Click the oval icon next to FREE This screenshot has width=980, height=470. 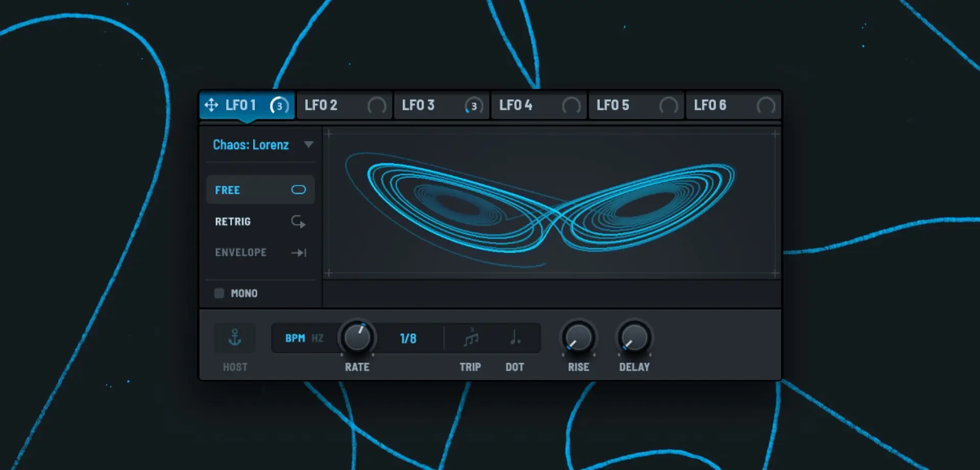coord(298,190)
